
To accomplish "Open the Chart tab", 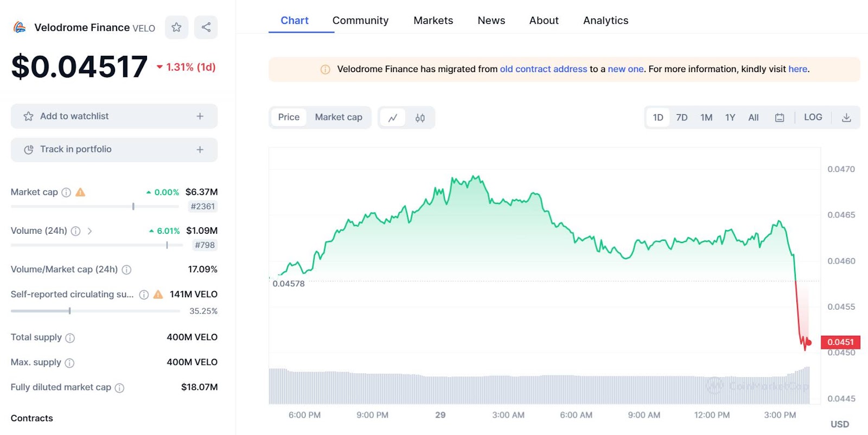I will point(295,21).
